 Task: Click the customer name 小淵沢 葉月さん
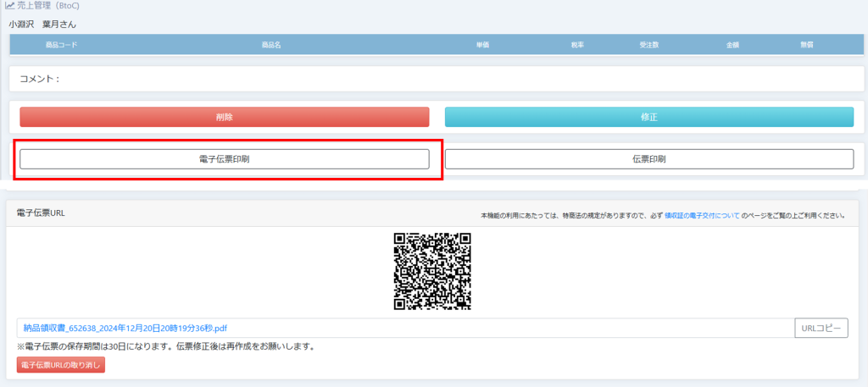tap(42, 24)
